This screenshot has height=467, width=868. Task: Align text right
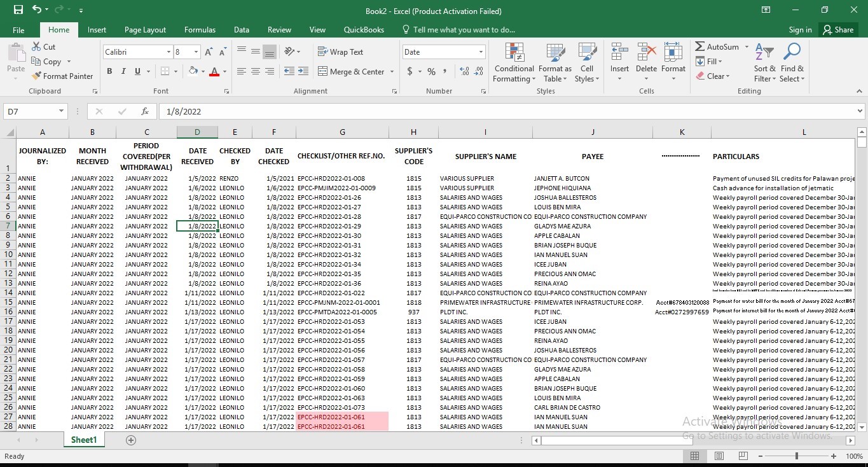coord(270,72)
